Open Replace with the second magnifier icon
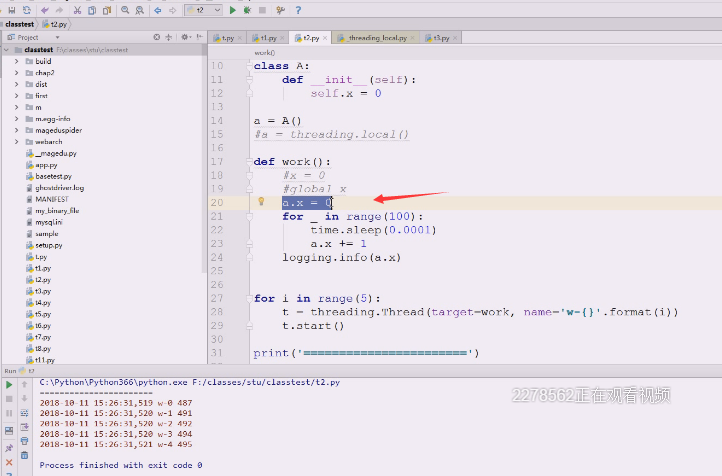The height and width of the screenshot is (476, 722). pyautogui.click(x=140, y=10)
